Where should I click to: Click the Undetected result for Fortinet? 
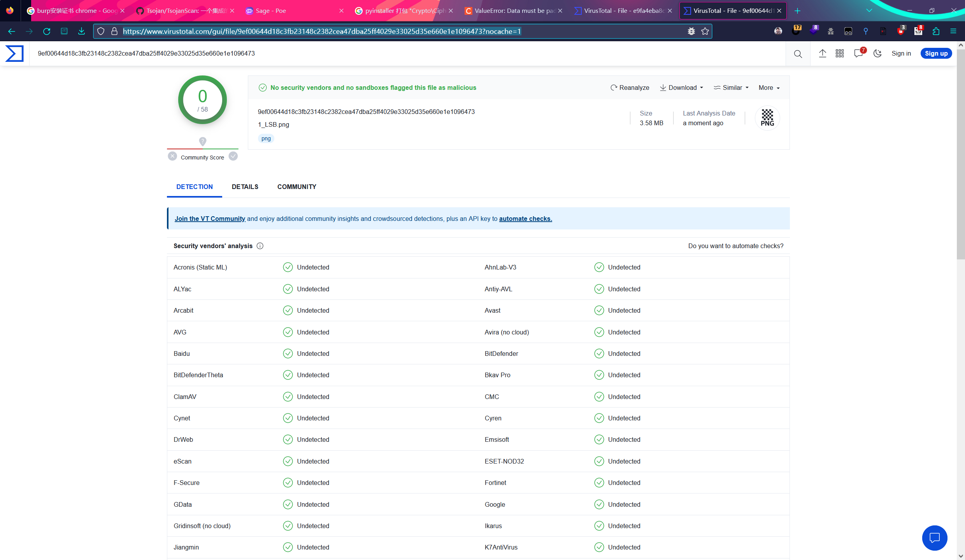point(618,483)
